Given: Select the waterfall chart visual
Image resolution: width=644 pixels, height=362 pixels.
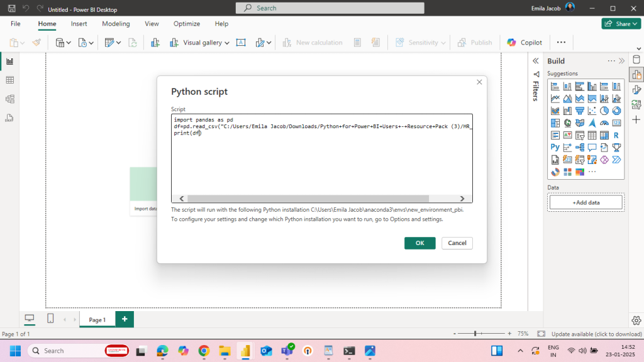Looking at the screenshot, I should (x=567, y=111).
